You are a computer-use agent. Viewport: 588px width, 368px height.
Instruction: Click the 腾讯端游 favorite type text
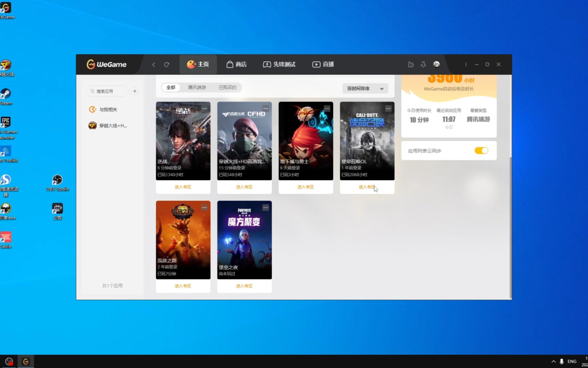[478, 119]
